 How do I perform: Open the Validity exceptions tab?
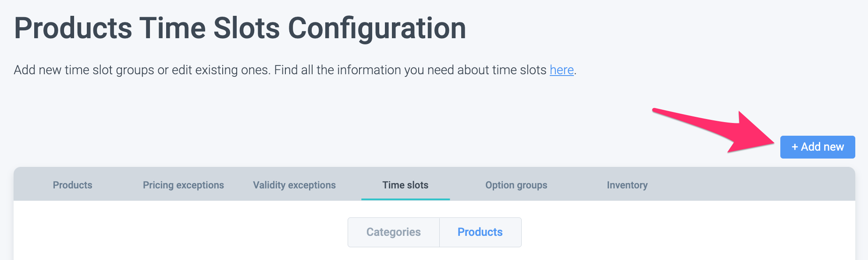click(294, 185)
